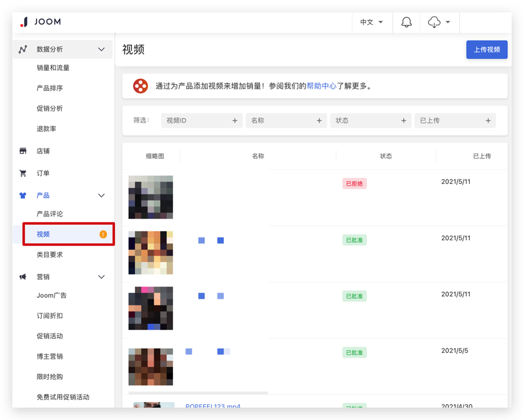The image size is (524, 420).
Task: Open 产品评论 in sidebar
Action: click(x=50, y=214)
